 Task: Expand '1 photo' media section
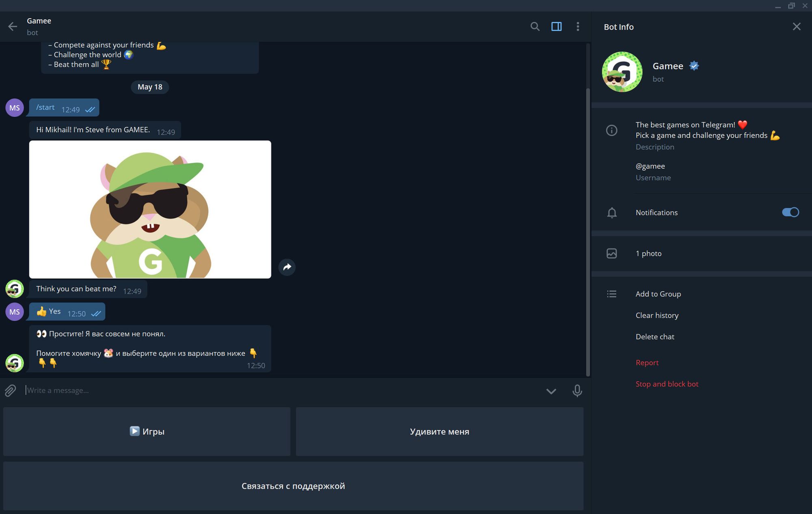click(x=649, y=253)
